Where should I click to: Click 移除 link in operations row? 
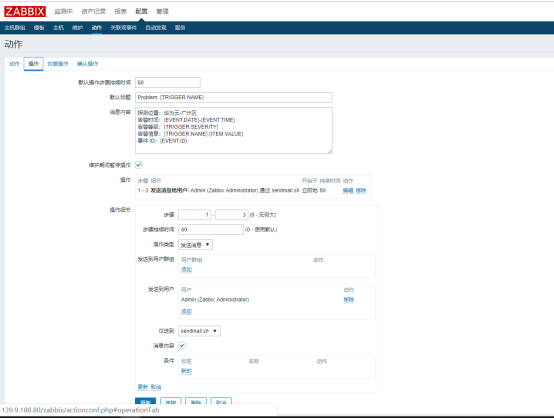click(361, 190)
